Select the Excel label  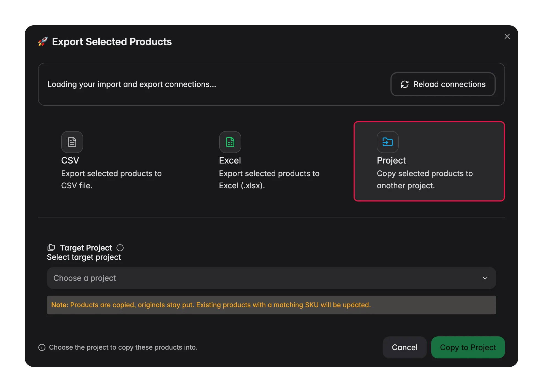click(230, 160)
